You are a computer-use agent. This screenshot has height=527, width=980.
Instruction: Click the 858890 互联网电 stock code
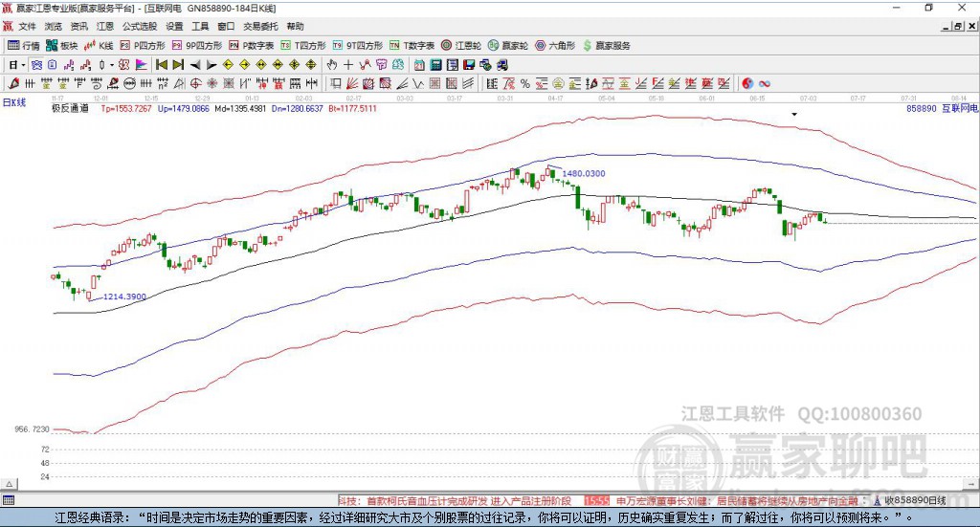942,109
